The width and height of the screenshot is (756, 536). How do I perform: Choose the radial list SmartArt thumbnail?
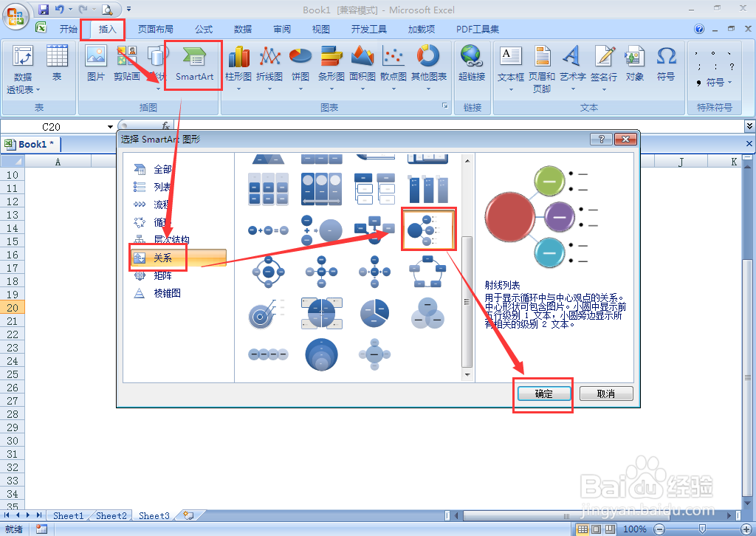pyautogui.click(x=428, y=230)
